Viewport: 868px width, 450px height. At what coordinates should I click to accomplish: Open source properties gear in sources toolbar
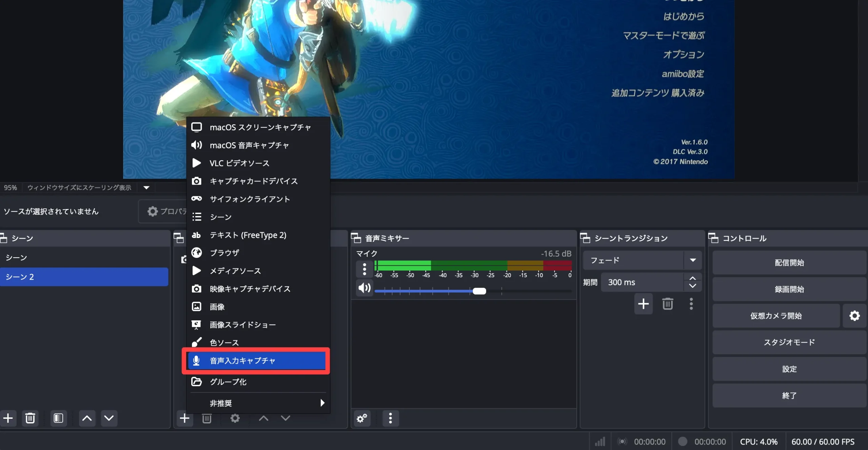[235, 418]
